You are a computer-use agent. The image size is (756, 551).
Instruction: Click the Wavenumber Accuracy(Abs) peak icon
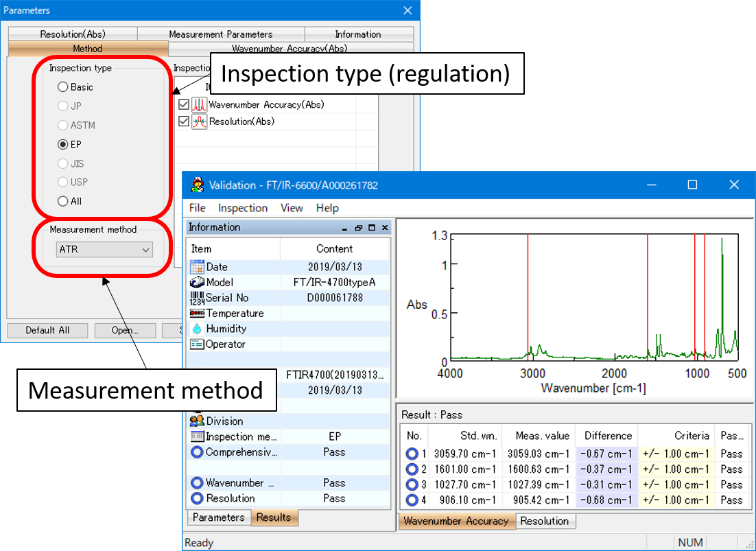coord(199,104)
